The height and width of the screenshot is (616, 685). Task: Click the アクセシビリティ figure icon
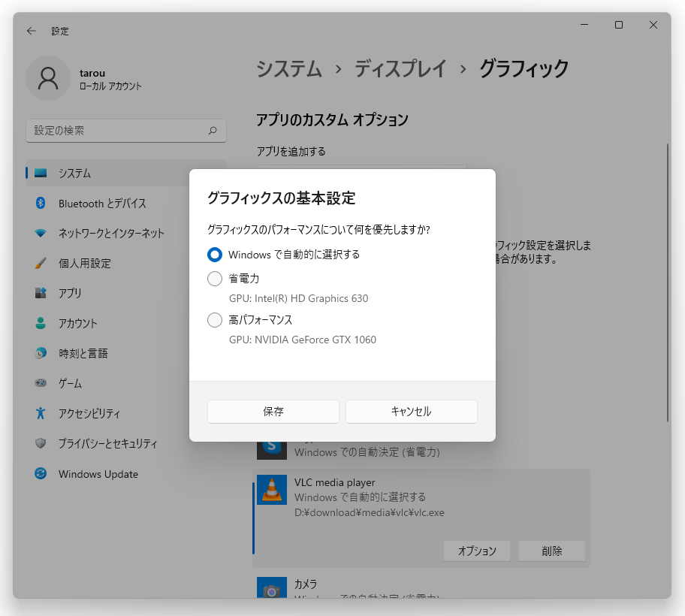point(41,413)
